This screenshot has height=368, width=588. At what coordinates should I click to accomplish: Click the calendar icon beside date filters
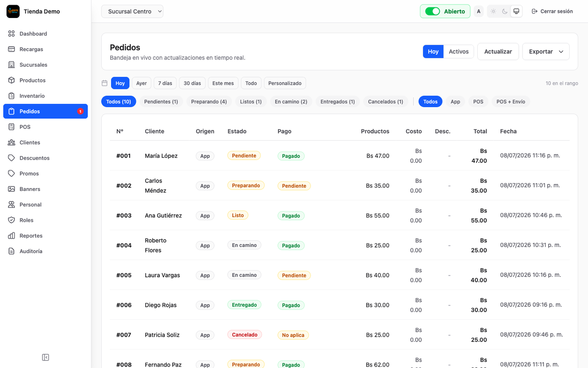(105, 83)
